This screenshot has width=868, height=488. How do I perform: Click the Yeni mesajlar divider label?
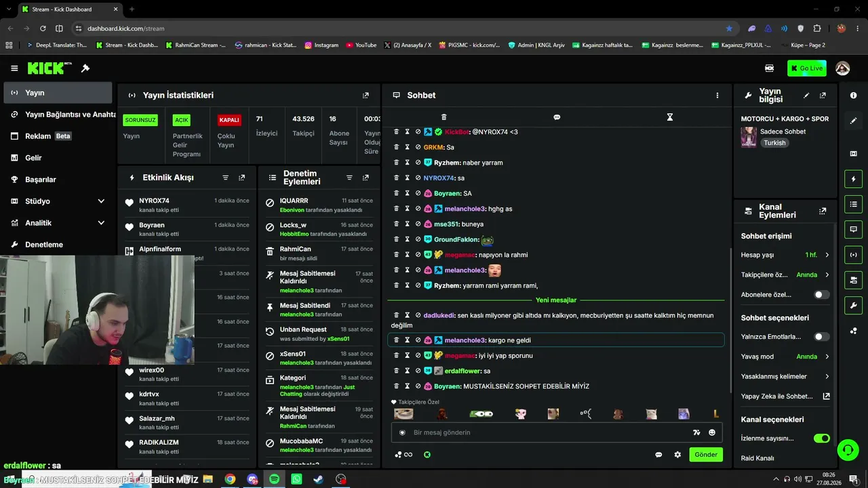pyautogui.click(x=556, y=300)
